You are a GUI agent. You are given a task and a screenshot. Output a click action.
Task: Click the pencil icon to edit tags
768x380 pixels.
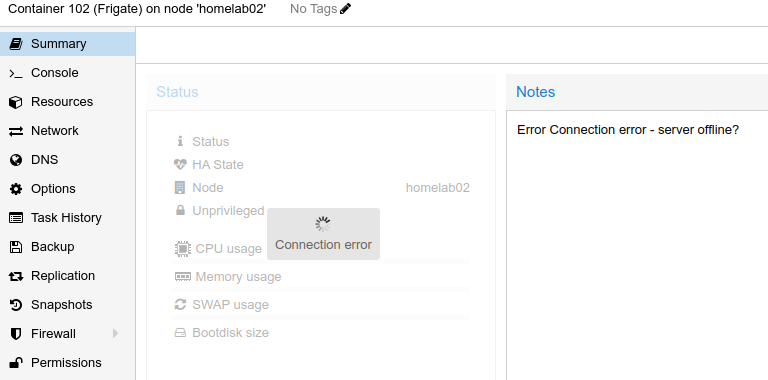345,9
